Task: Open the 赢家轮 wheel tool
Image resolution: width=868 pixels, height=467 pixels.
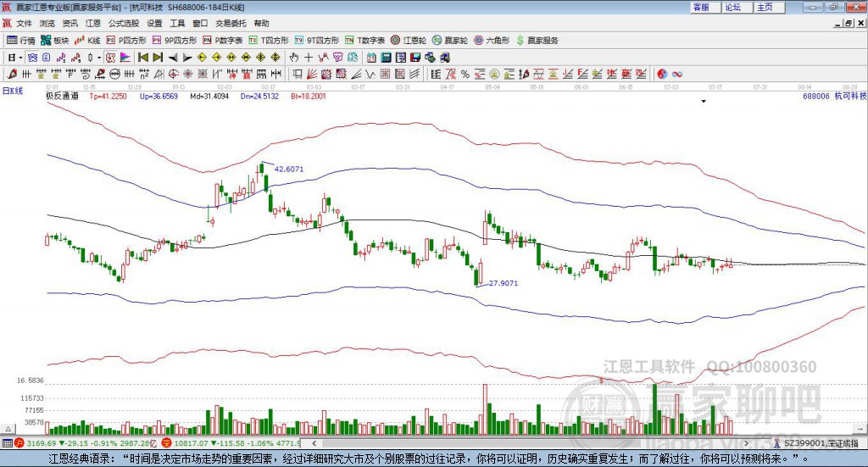Action: [450, 41]
